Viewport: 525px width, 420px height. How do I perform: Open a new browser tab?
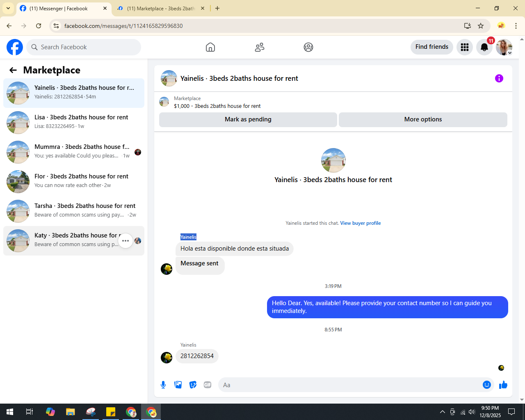pos(217,8)
